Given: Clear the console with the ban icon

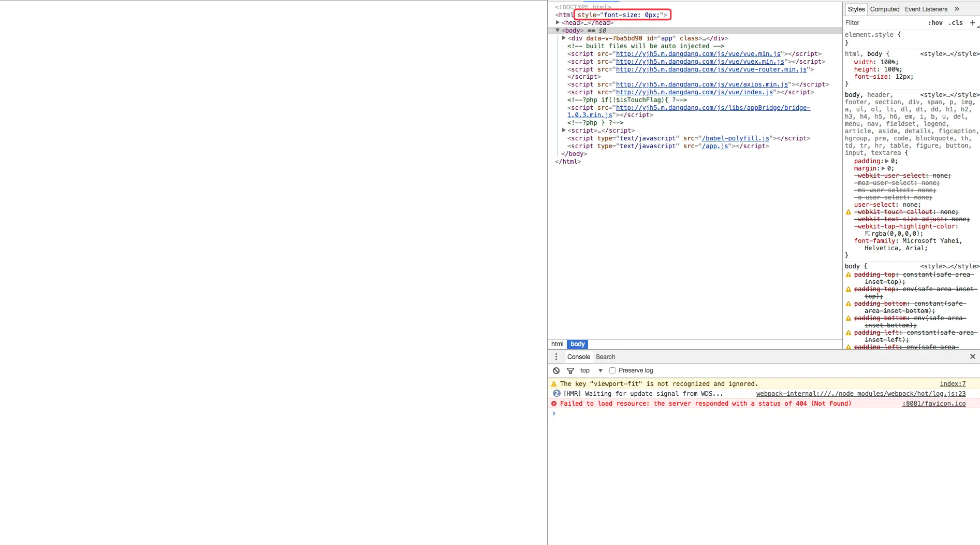Looking at the screenshot, I should (x=556, y=370).
